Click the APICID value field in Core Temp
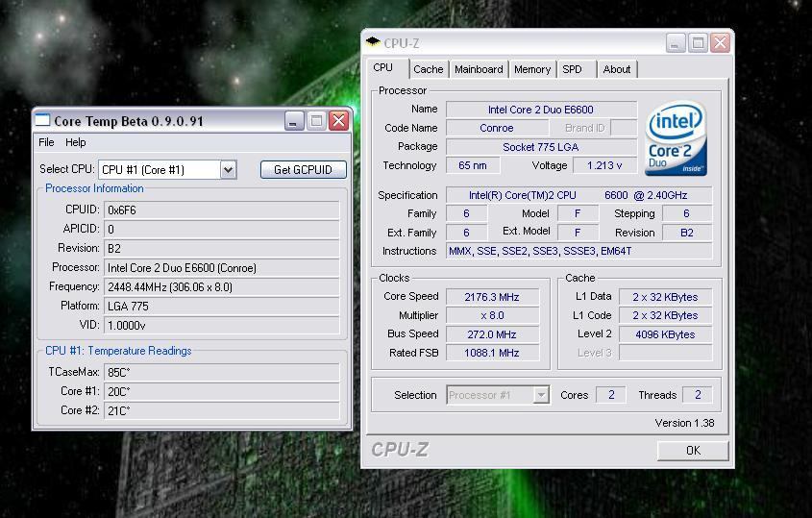 (x=222, y=229)
